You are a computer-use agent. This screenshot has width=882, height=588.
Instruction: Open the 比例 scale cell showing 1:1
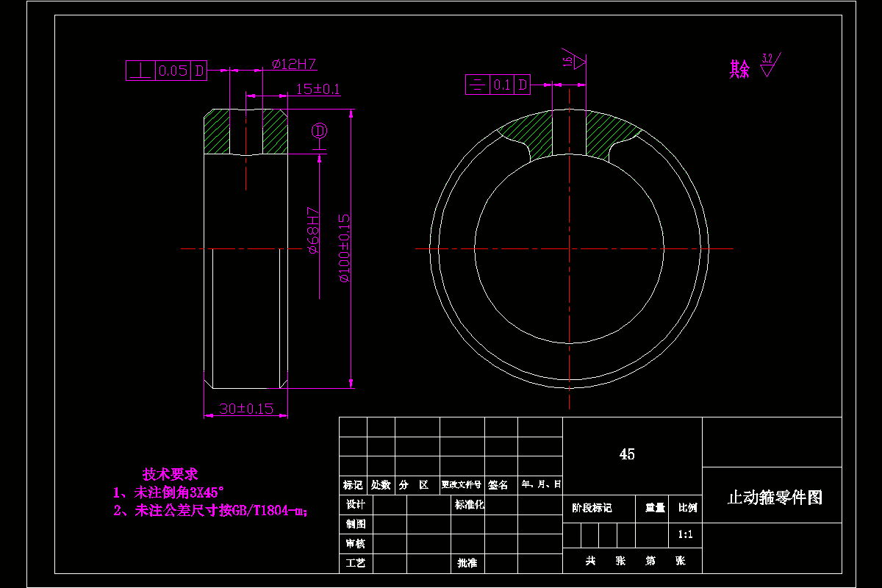pyautogui.click(x=685, y=534)
